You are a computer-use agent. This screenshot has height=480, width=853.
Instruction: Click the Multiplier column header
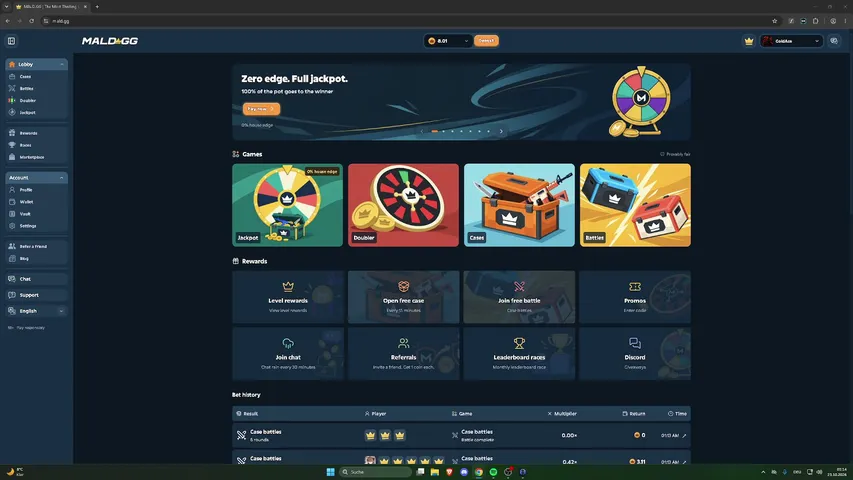pyautogui.click(x=562, y=414)
